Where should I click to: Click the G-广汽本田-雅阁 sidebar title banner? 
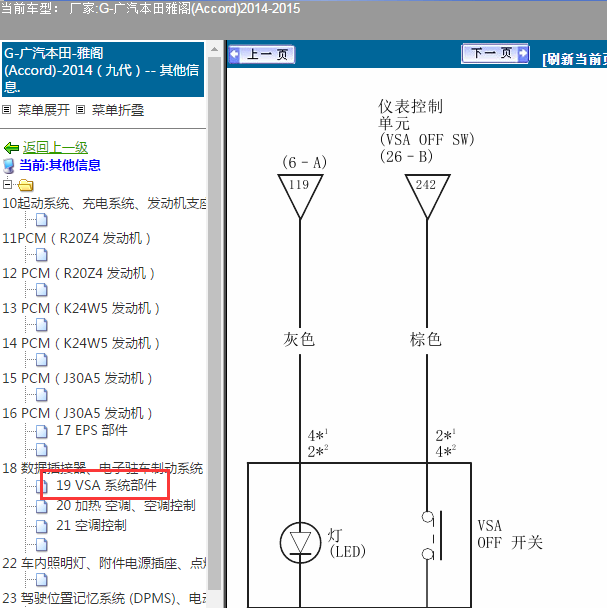[x=103, y=69]
